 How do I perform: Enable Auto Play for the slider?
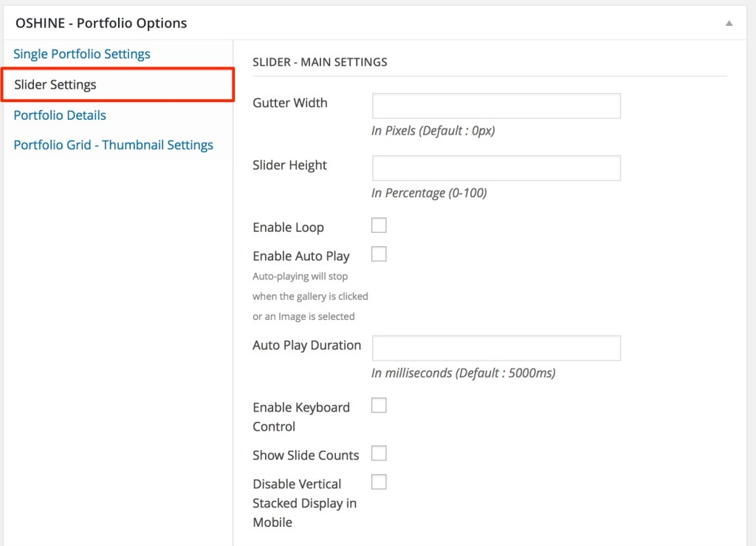click(379, 253)
